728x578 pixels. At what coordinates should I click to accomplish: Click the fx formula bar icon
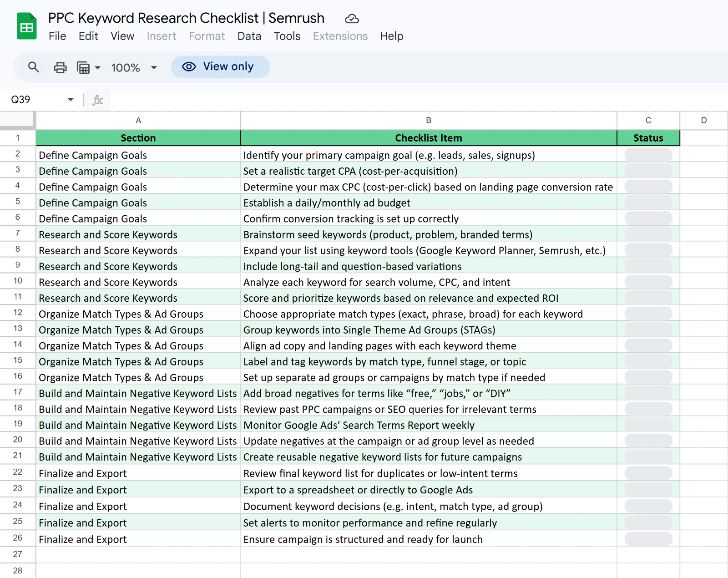[x=97, y=100]
